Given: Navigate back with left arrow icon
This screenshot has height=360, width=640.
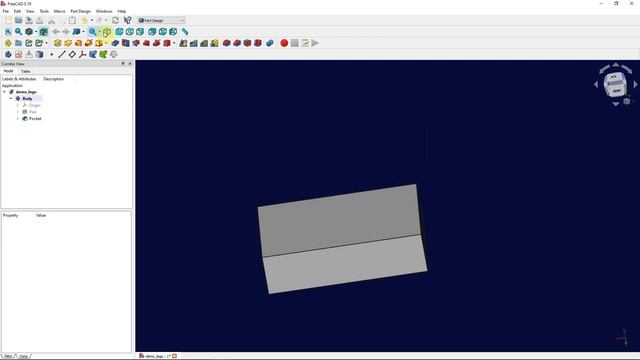Looking at the screenshot, I should click(56, 31).
